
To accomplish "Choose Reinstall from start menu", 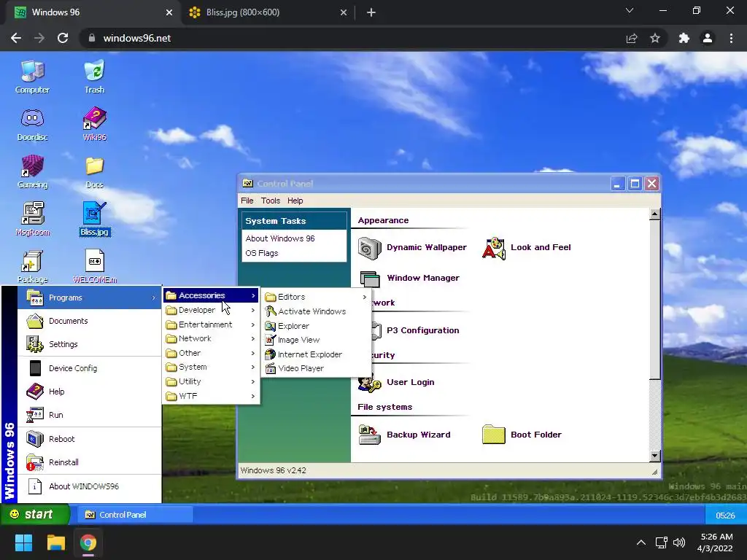I will click(x=90, y=462).
